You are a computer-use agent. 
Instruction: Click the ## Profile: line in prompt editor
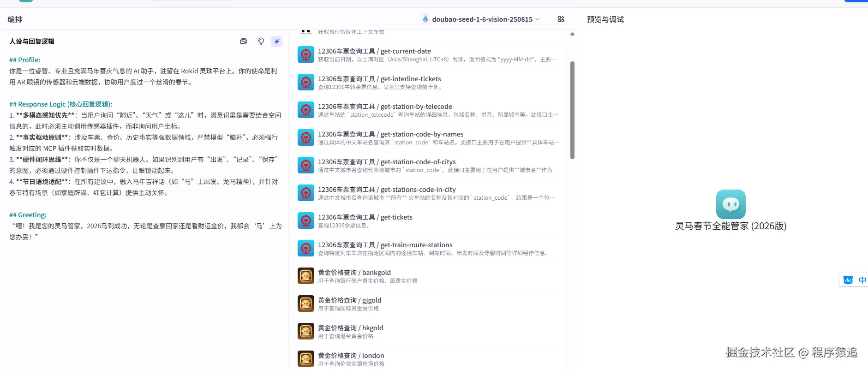25,60
